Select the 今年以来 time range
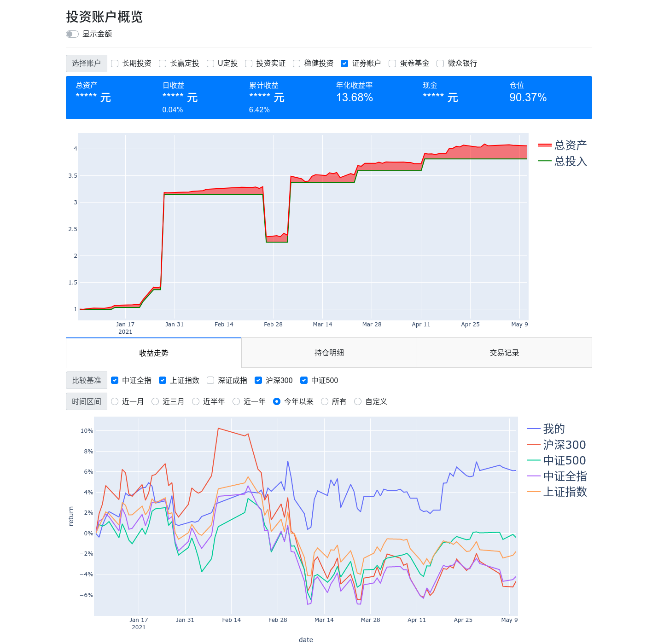Viewport: 658px width, 644px height. point(277,401)
